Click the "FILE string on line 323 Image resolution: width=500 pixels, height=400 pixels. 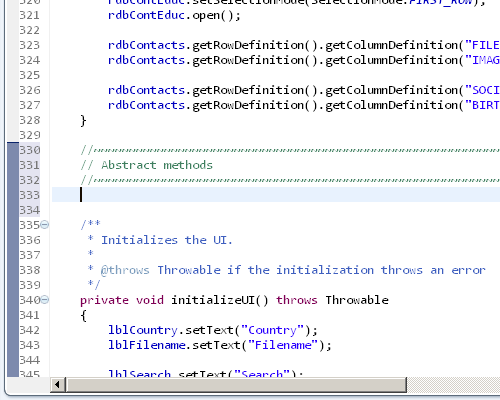pyautogui.click(x=482, y=45)
